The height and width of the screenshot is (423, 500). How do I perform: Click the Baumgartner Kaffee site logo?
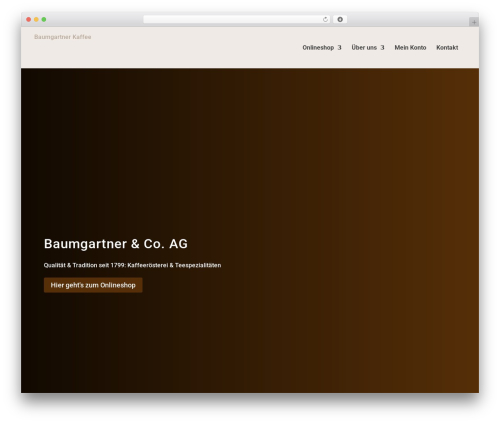click(63, 37)
